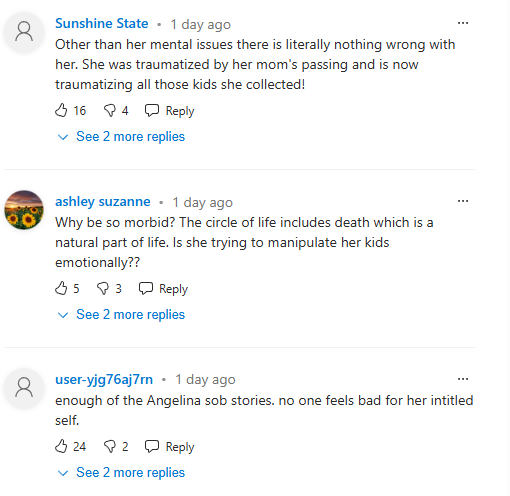Click ashley suzanne's sunflower avatar

24,210
